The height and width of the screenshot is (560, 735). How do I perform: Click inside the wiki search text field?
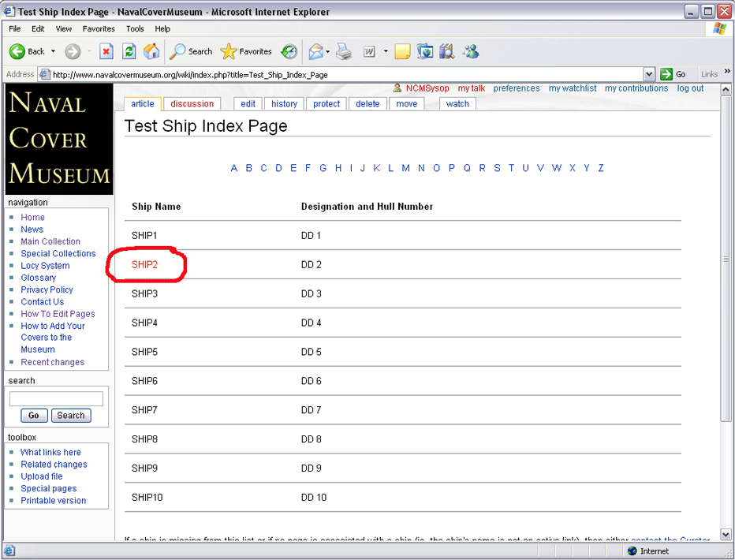(56, 399)
